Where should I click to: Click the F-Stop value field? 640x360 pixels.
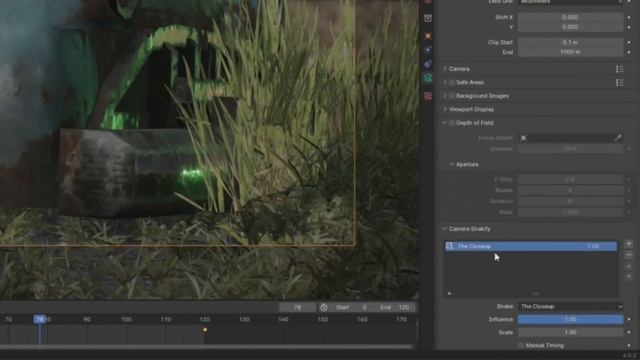click(x=571, y=179)
